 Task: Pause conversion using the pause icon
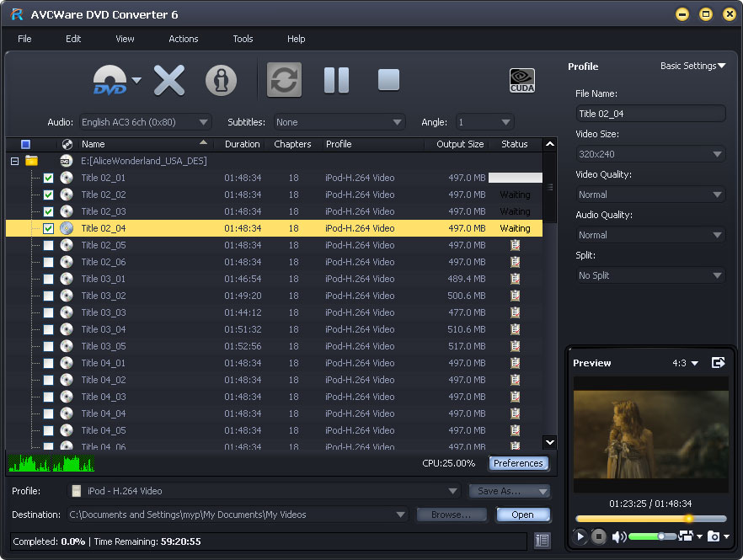point(336,79)
